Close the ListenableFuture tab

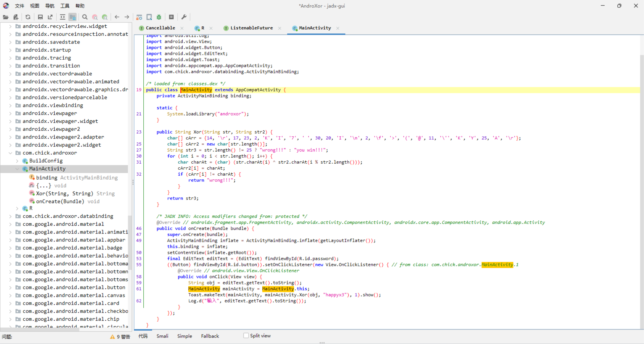tap(280, 28)
